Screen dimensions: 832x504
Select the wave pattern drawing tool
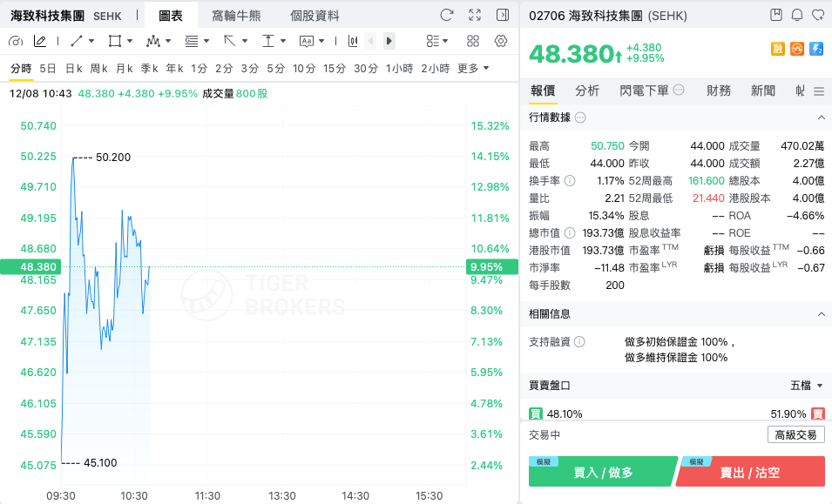click(153, 41)
